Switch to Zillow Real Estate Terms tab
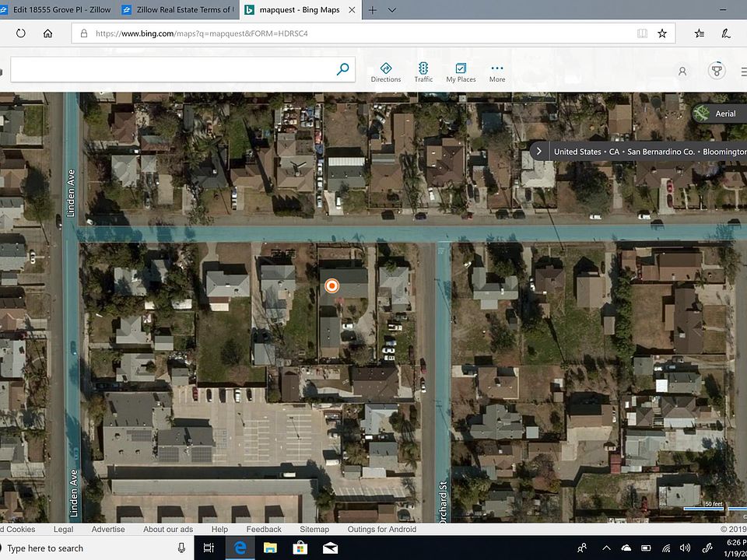The width and height of the screenshot is (747, 560). click(x=179, y=10)
